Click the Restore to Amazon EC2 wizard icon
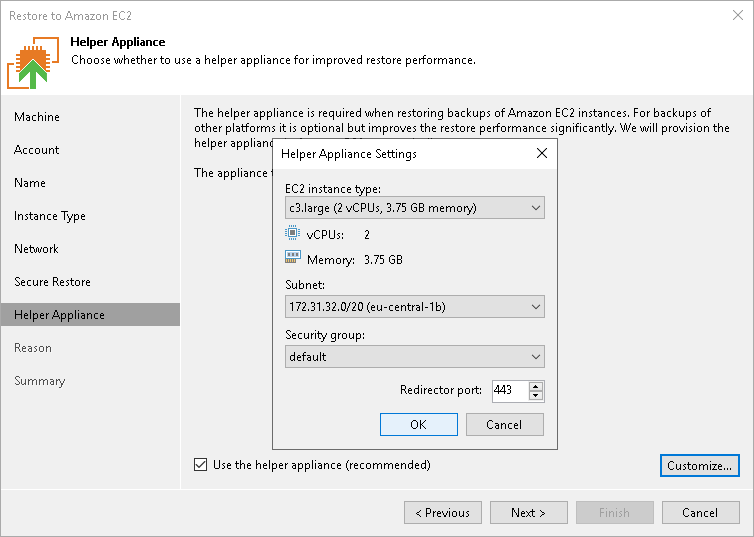 point(33,62)
